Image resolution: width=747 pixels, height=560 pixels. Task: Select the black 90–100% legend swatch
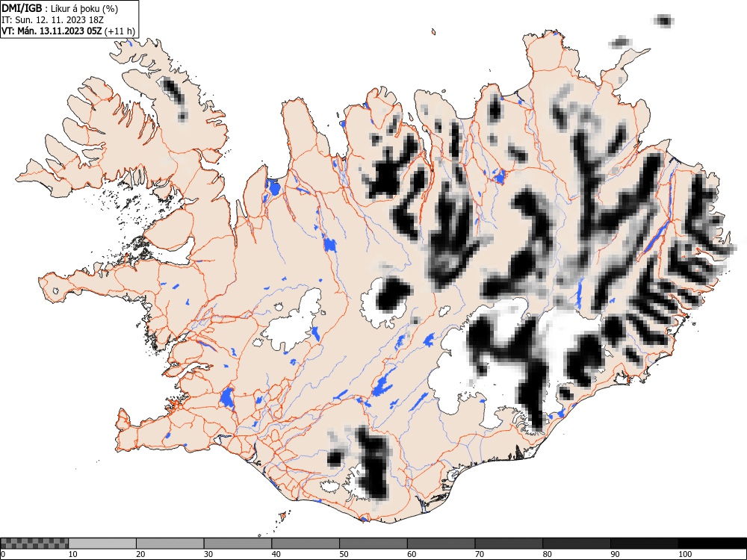[x=644, y=544]
